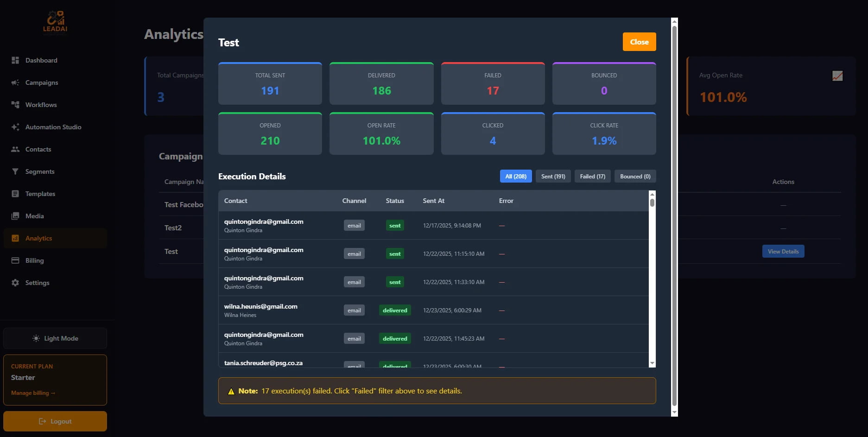Select the Campaigns sidebar icon
This screenshot has width=868, height=437.
[15, 82]
